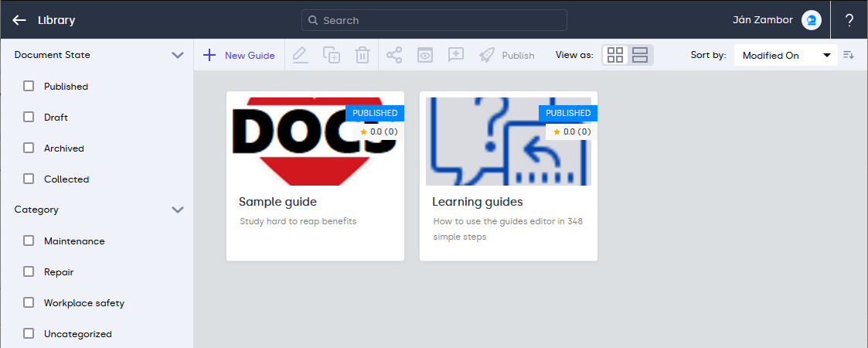Click the share icon in toolbar
Viewport: 868px width, 348px height.
pos(394,55)
